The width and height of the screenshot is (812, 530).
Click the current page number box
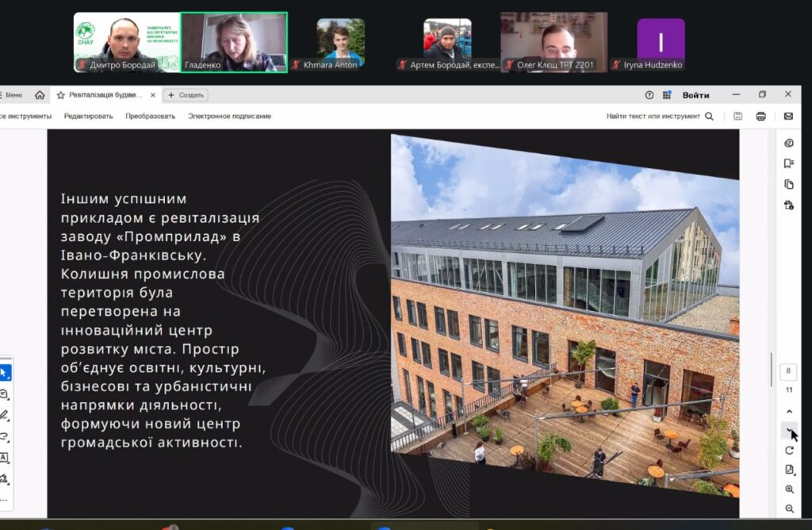788,371
